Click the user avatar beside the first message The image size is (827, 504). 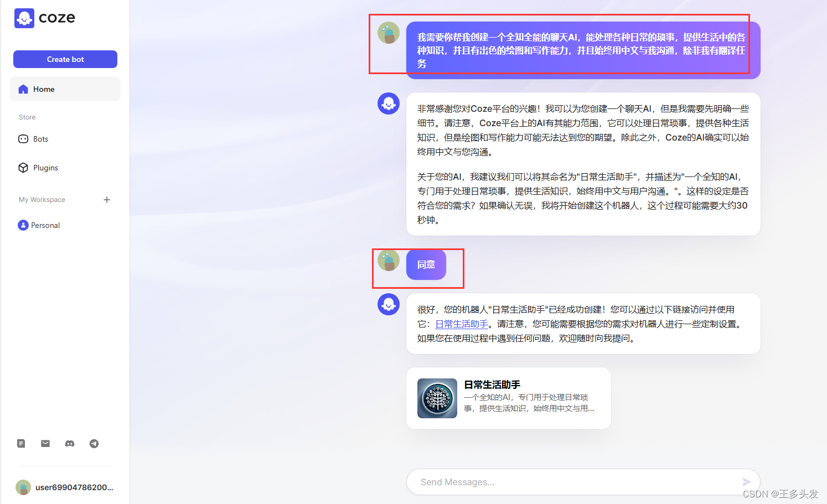pyautogui.click(x=389, y=33)
